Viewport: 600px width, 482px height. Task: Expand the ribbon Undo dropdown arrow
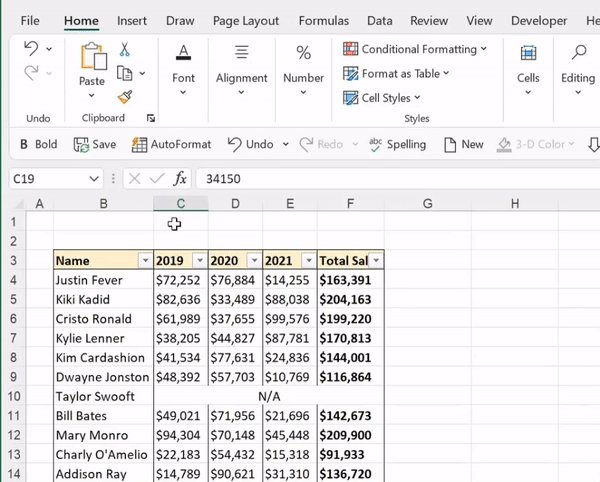[49, 49]
